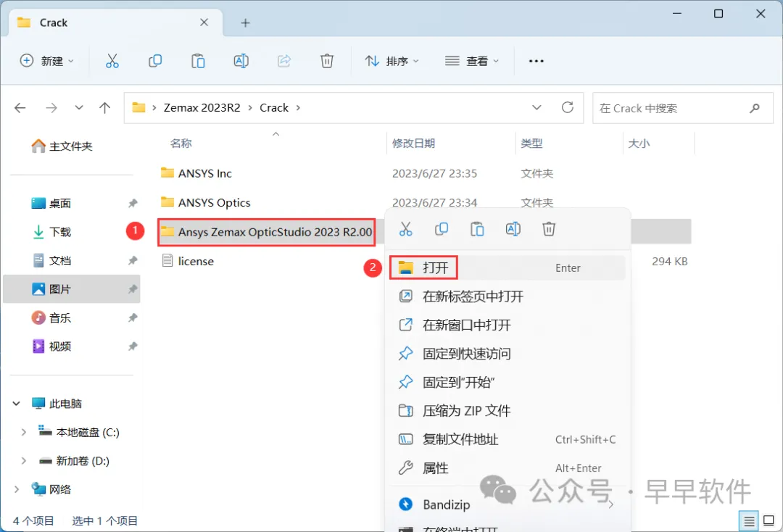Select the Ansys Zemax OpticStudio 2023 R2.00 folder

(x=267, y=232)
